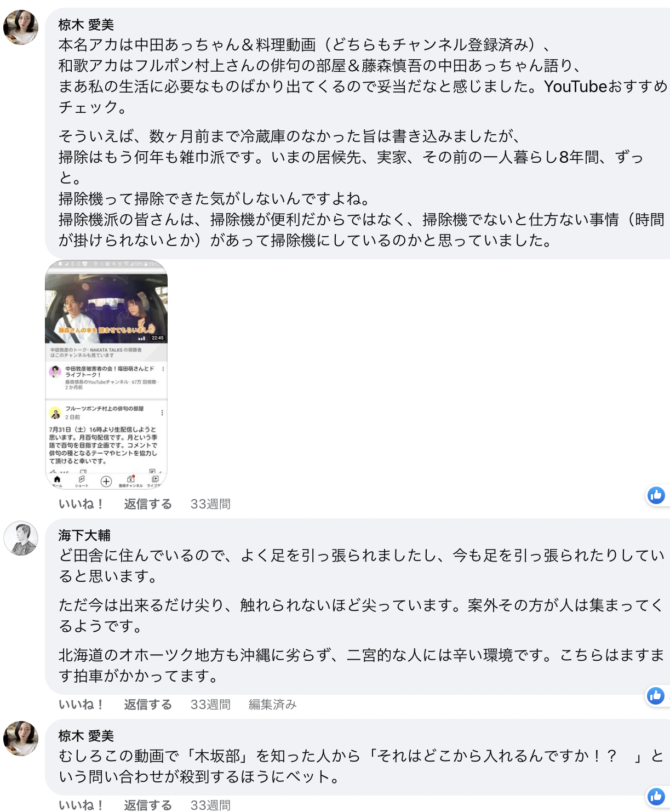670x812 pixels.
Task: Open 海下大輔's profile avatar
Action: coord(21,538)
